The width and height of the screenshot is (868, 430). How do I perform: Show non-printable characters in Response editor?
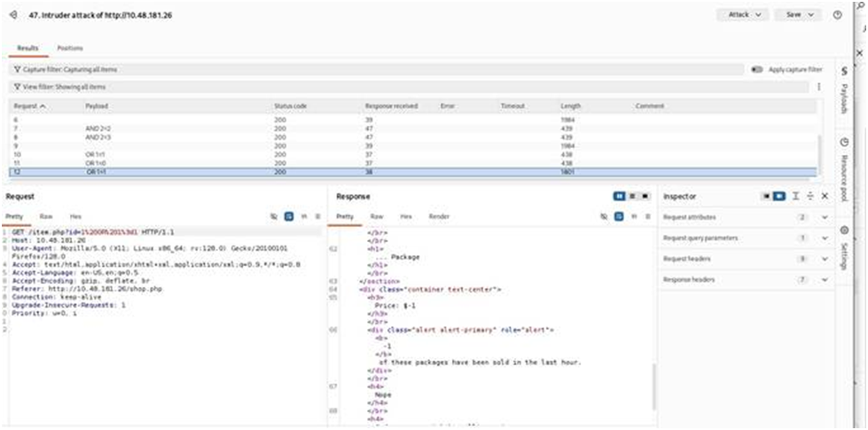point(634,216)
